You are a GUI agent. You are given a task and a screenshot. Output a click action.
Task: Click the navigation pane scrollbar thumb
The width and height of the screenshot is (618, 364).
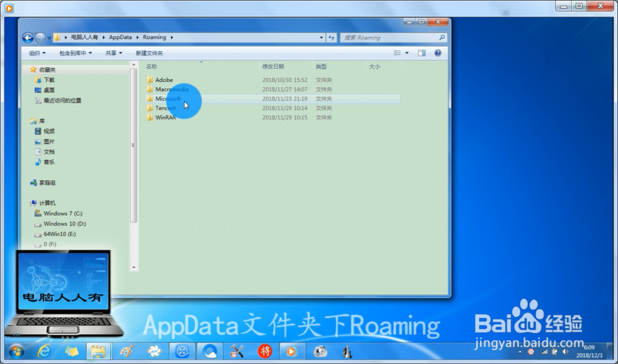coord(133,145)
